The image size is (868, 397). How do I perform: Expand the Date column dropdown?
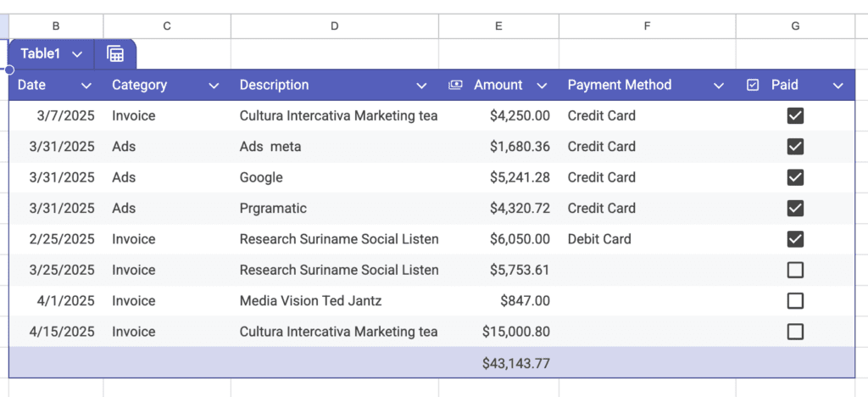coord(86,85)
